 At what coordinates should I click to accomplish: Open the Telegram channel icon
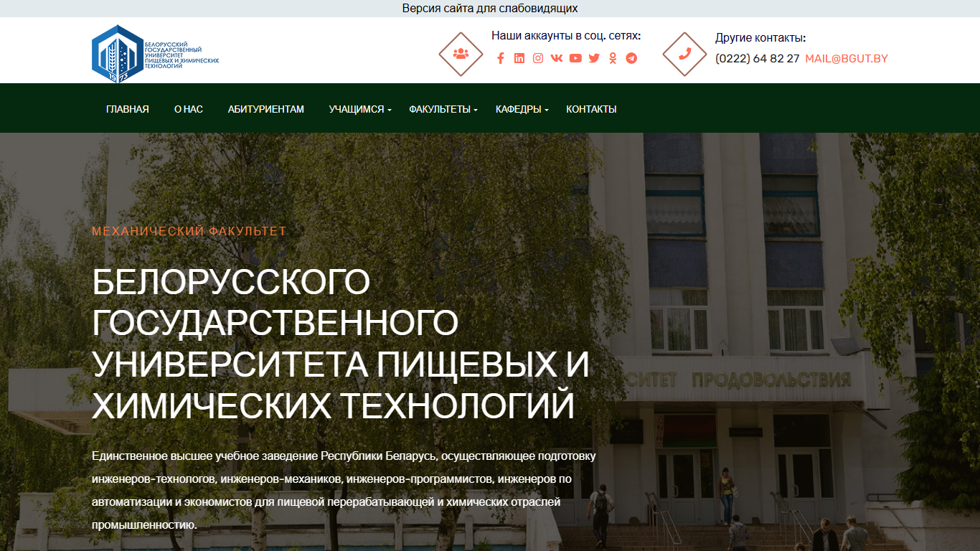tap(631, 59)
